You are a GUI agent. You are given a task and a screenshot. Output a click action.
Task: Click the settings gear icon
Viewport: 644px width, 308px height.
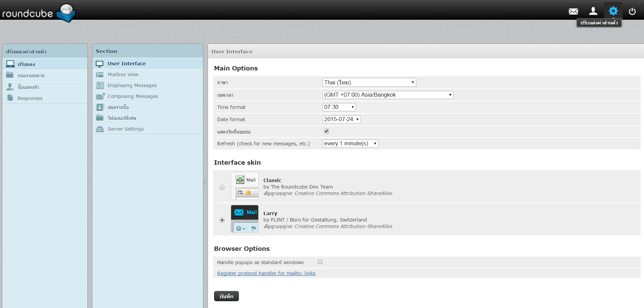click(x=613, y=11)
